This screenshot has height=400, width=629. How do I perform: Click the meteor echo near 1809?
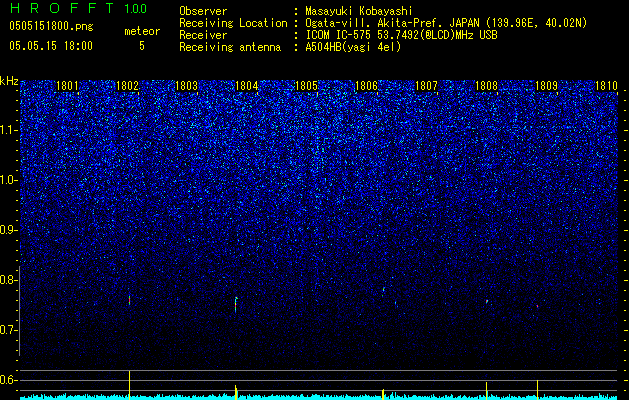[x=537, y=306]
